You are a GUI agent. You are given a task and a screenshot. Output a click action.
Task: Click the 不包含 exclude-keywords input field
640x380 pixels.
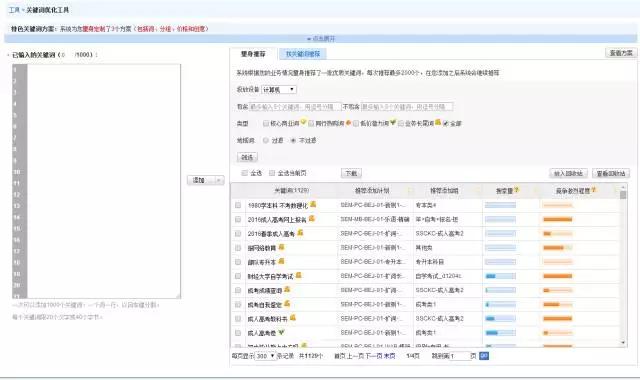click(x=407, y=107)
